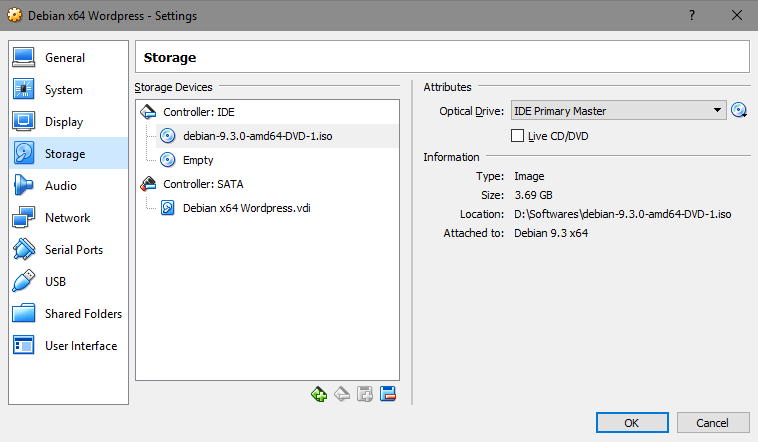The image size is (758, 442).
Task: Click the Shared Folders folder icon
Action: pyautogui.click(x=23, y=313)
